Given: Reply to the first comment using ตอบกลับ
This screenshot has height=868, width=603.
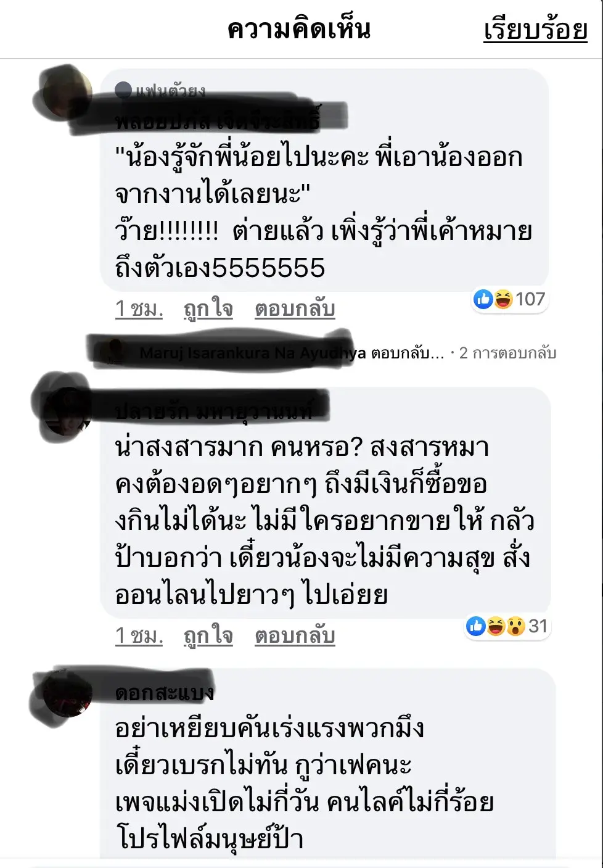Looking at the screenshot, I should tap(295, 308).
